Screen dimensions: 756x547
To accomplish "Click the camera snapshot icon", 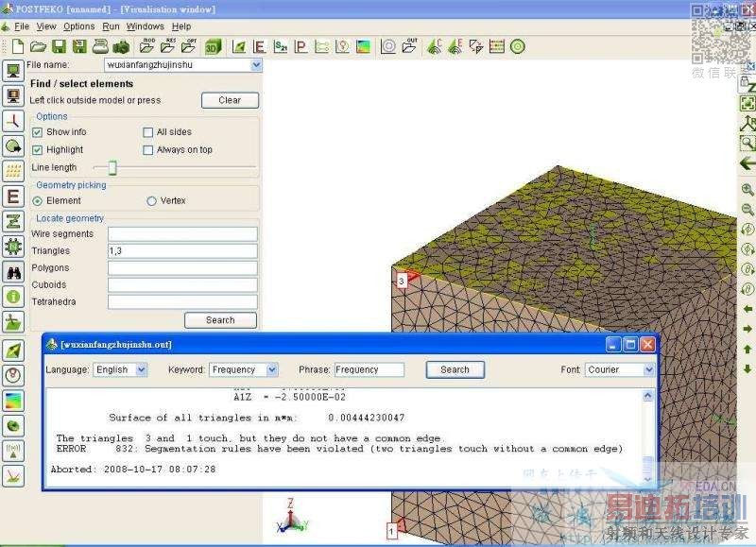I will [x=122, y=46].
